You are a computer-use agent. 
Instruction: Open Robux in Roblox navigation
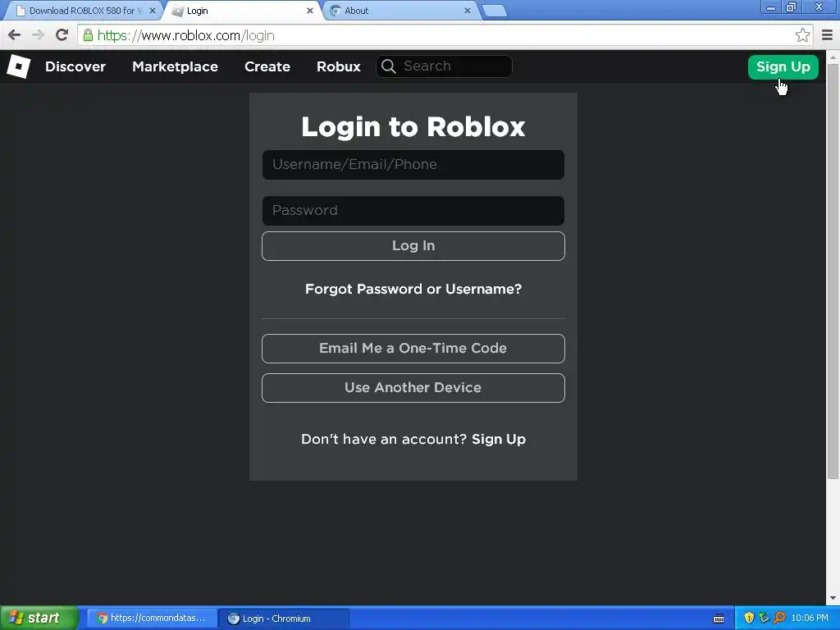point(339,66)
